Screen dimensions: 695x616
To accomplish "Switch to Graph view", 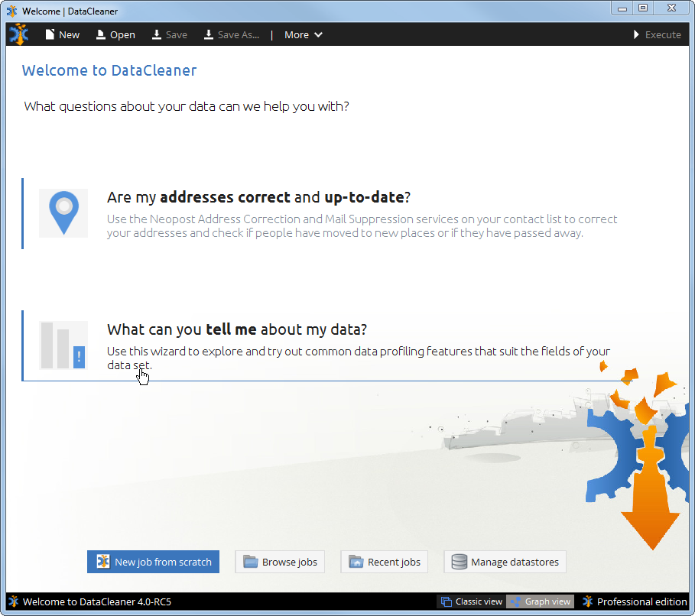I will [x=541, y=601].
